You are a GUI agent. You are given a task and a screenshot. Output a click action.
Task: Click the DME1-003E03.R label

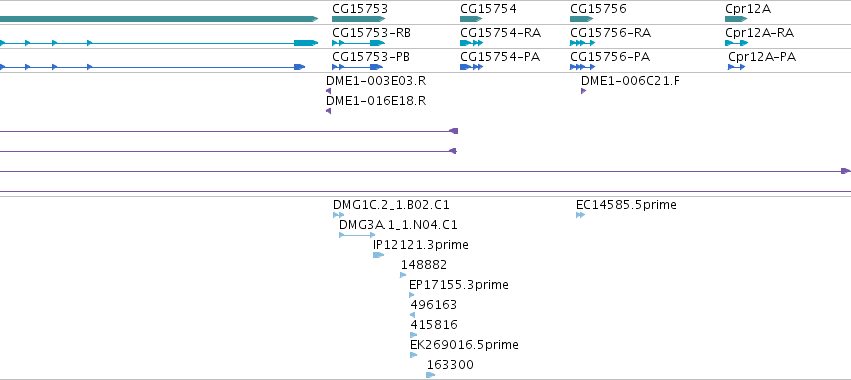[376, 81]
